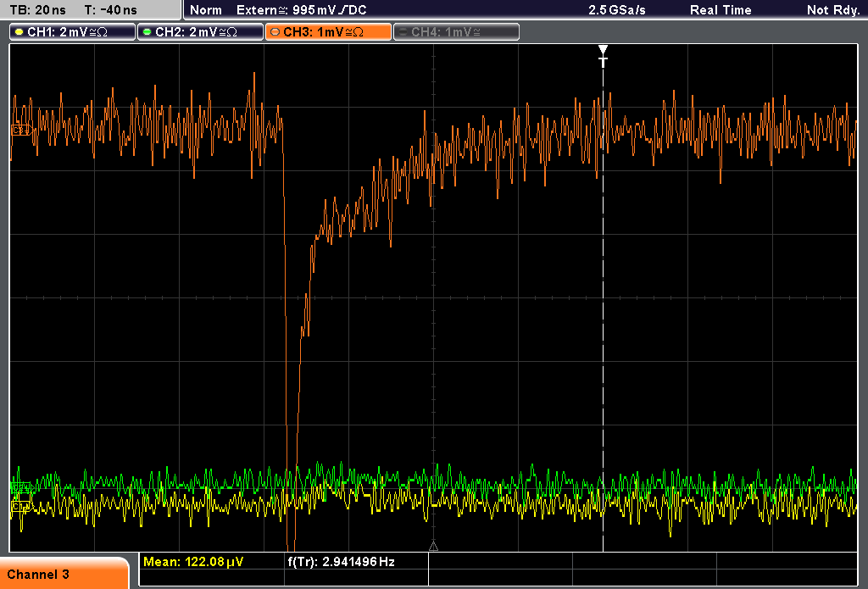The height and width of the screenshot is (589, 868).
Task: Click the Norm trigger mode label
Action: 206,10
